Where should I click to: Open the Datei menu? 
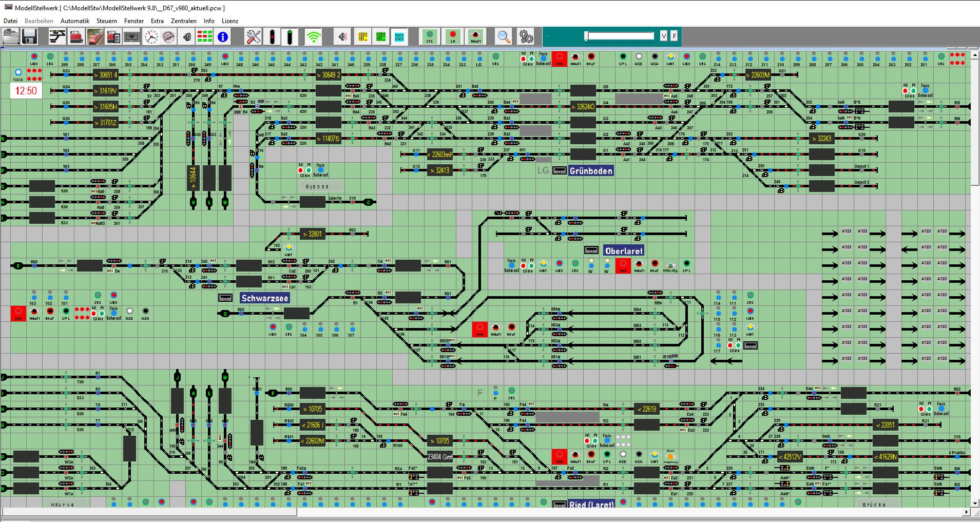coord(10,21)
